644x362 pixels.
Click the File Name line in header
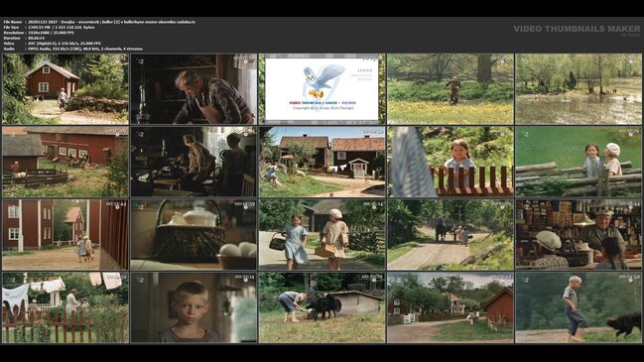click(x=99, y=22)
